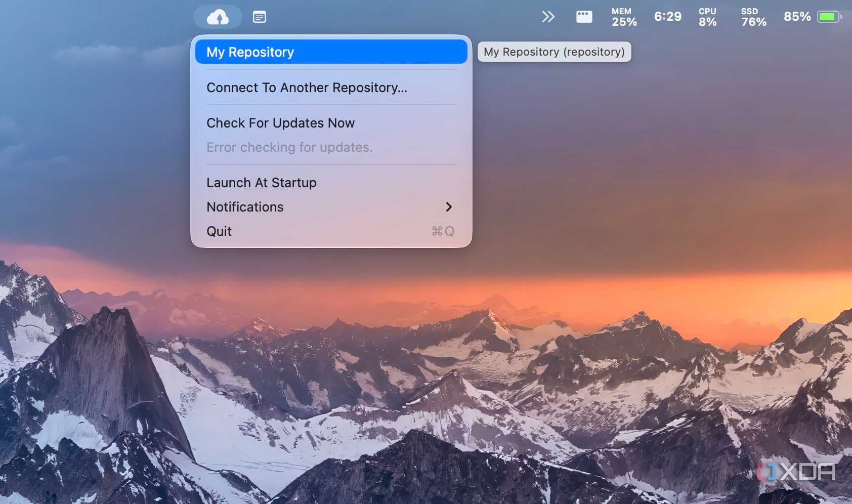Open the calendar-style menu bar icon
852x504 pixels.
coord(584,17)
